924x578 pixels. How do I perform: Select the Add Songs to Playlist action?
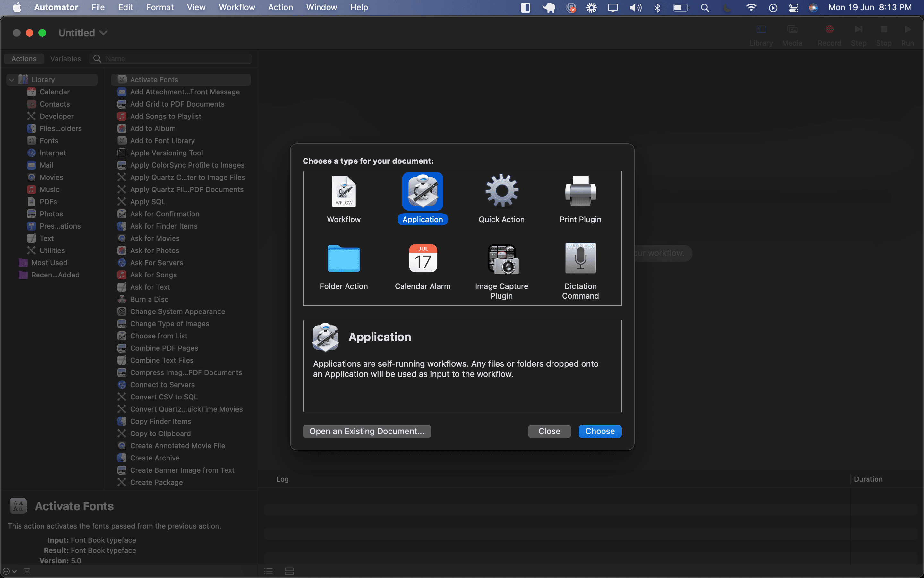(181, 116)
